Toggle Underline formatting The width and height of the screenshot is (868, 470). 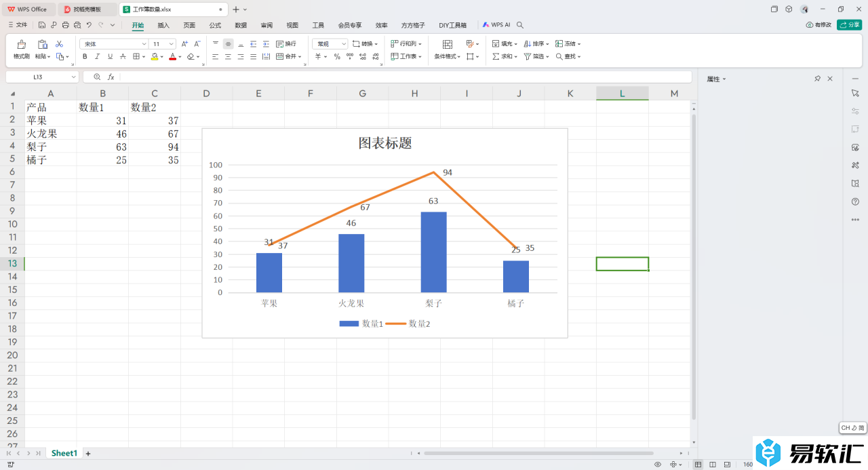tap(110, 57)
